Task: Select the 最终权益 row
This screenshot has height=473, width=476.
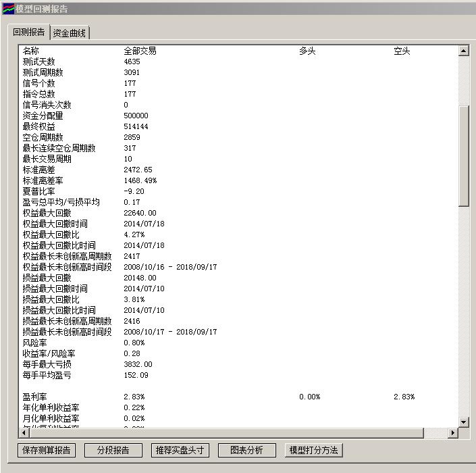Action: [x=39, y=126]
